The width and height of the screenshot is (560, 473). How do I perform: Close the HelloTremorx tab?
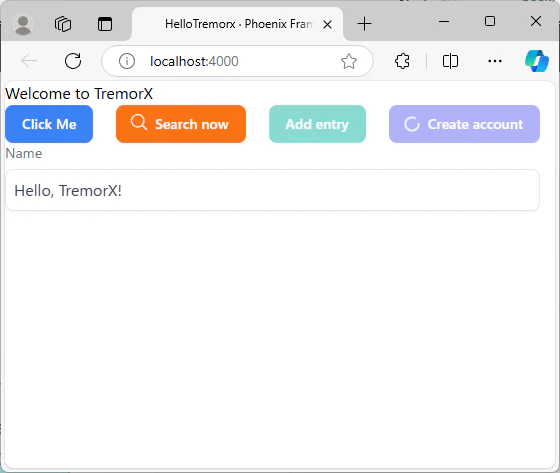327,25
